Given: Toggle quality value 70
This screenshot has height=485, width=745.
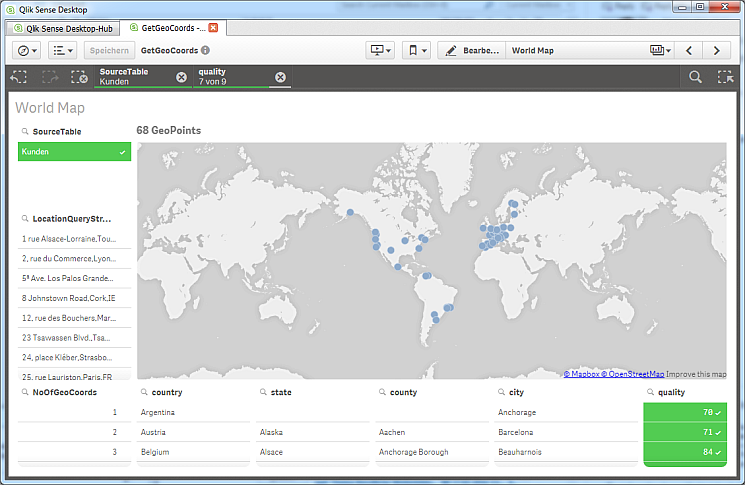Looking at the screenshot, I should [685, 412].
